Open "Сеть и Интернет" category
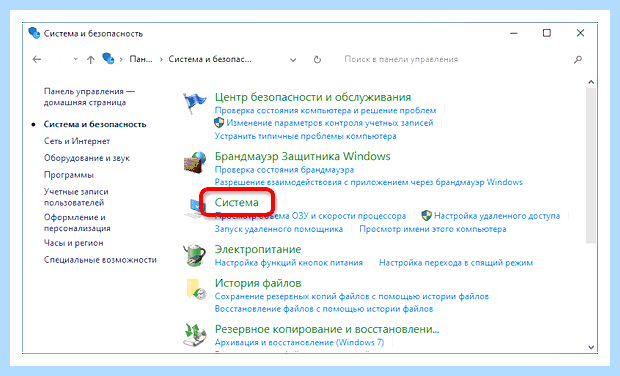This screenshot has height=376, width=620. coord(77,141)
